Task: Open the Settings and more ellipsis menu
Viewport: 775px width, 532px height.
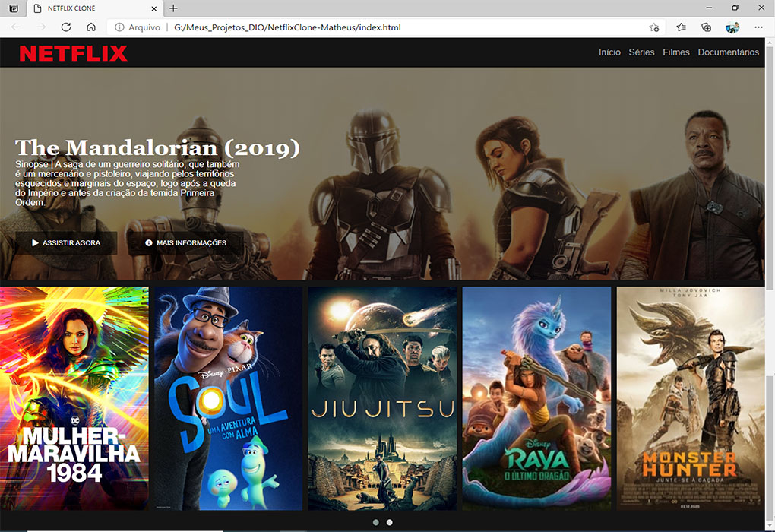Action: (758, 27)
